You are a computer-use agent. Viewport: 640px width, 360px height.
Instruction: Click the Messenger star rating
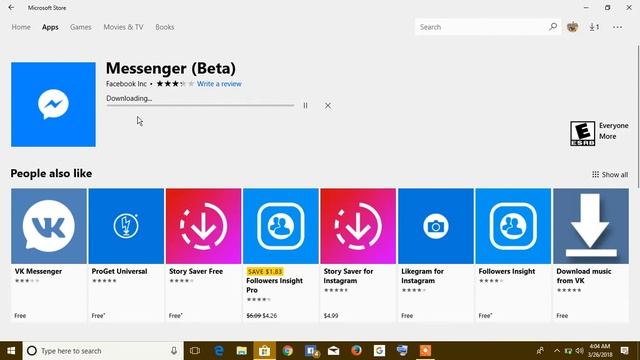coord(175,84)
